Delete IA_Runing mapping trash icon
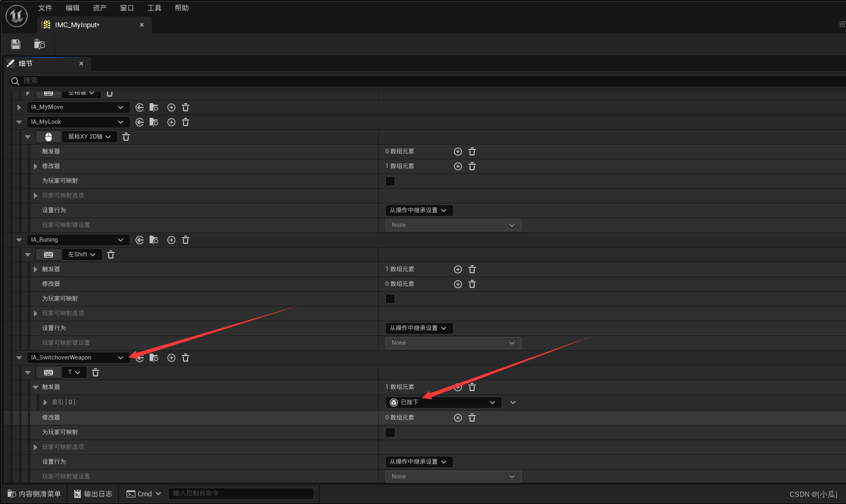846x504 pixels. point(186,240)
